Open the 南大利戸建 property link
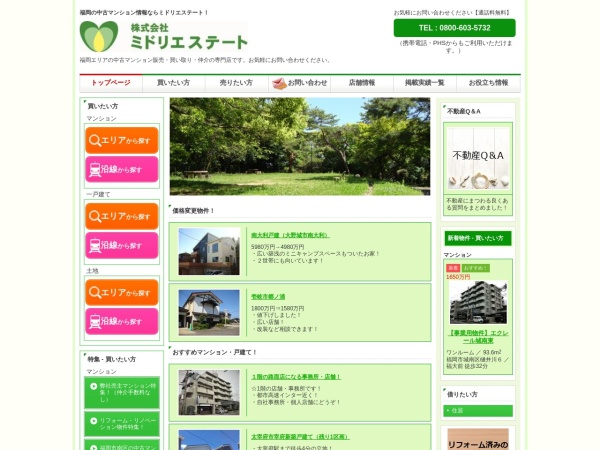 pos(290,235)
